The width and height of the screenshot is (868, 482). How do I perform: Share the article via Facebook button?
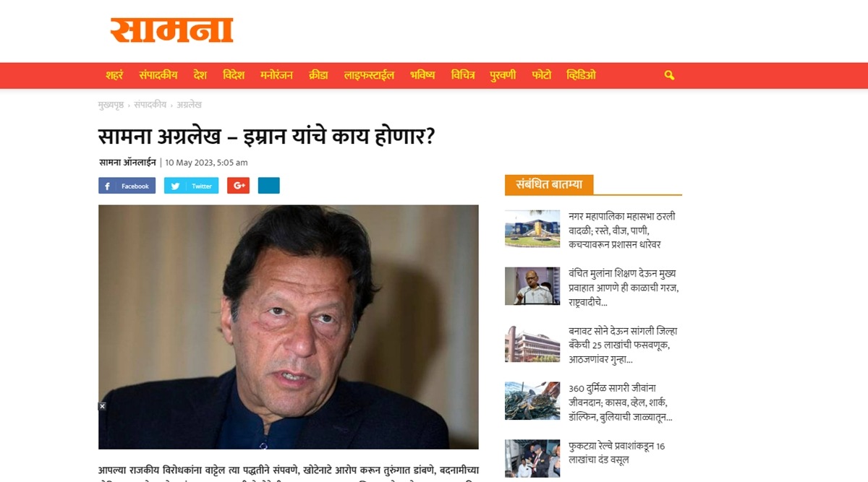tap(127, 186)
